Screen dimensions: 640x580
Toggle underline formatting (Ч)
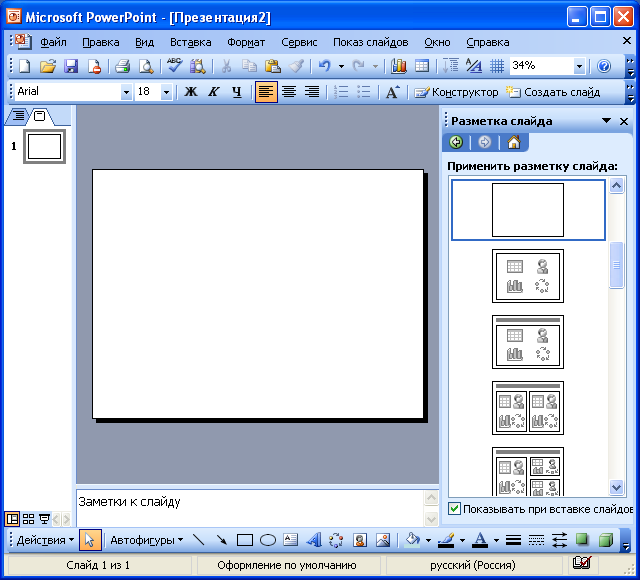point(237,92)
